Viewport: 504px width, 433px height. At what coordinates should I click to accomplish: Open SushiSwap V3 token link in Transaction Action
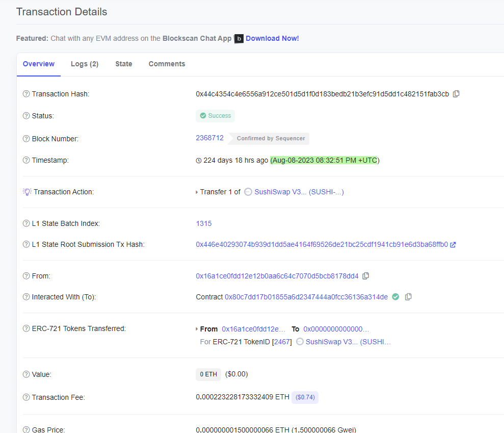click(299, 192)
